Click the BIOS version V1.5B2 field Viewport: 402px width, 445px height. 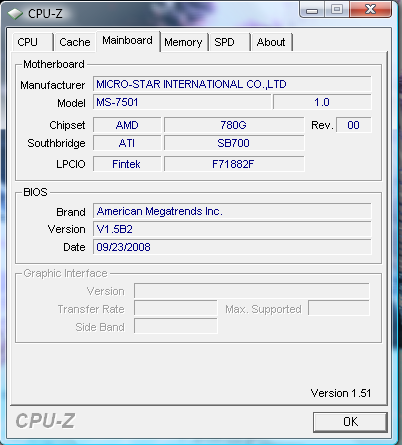tap(232, 229)
